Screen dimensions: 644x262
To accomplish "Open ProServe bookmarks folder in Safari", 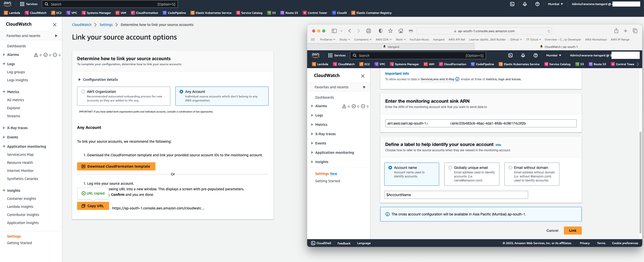I will (x=328, y=40).
